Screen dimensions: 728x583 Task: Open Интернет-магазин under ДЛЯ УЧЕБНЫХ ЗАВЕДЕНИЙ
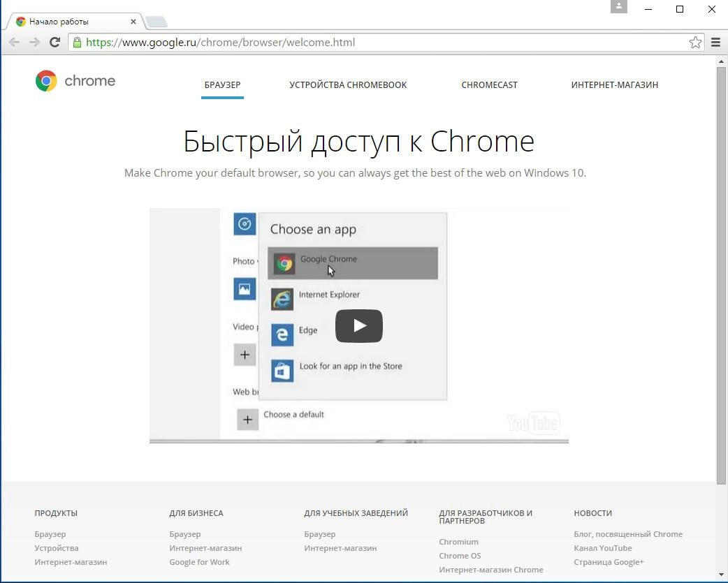click(x=340, y=548)
